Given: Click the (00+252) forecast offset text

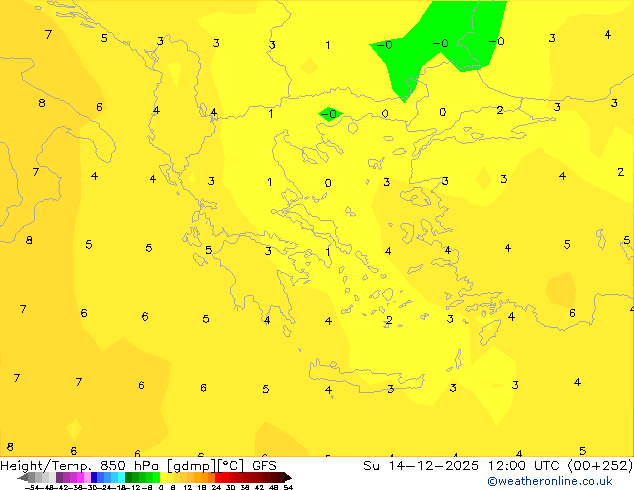Looking at the screenshot, I should pyautogui.click(x=600, y=466).
